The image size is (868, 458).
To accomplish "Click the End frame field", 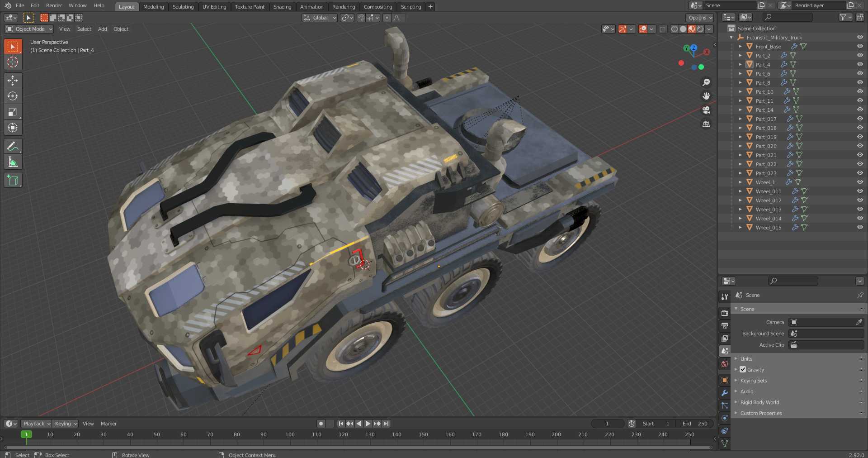I will click(x=695, y=424).
